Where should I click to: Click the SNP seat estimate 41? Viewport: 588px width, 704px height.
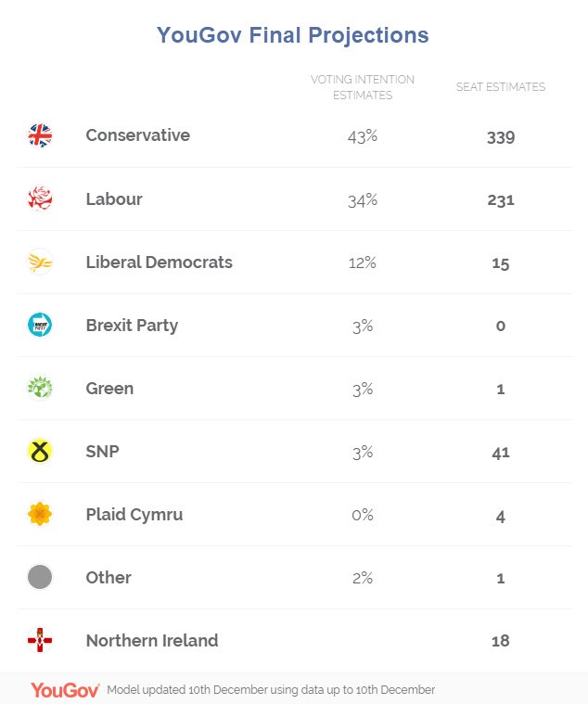pos(500,453)
